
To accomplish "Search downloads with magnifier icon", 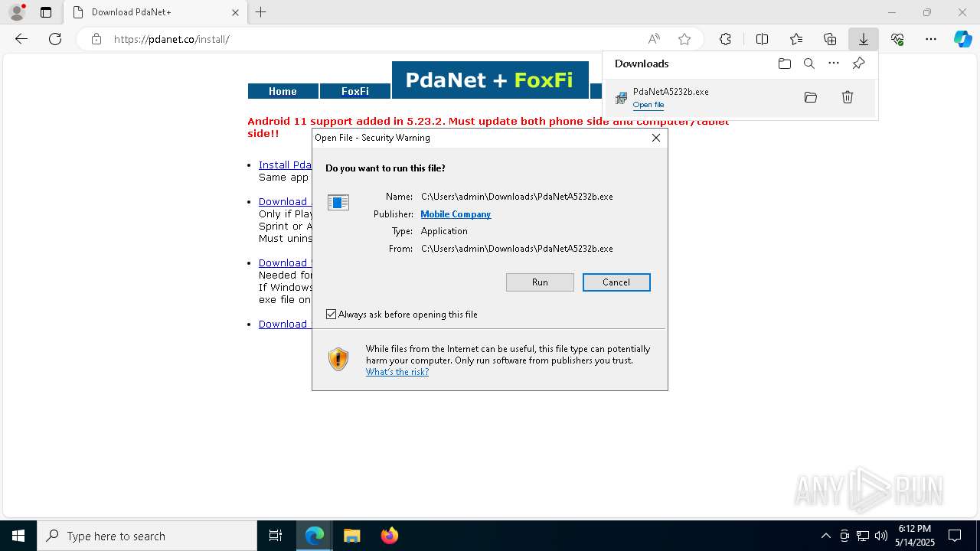I will [x=809, y=64].
